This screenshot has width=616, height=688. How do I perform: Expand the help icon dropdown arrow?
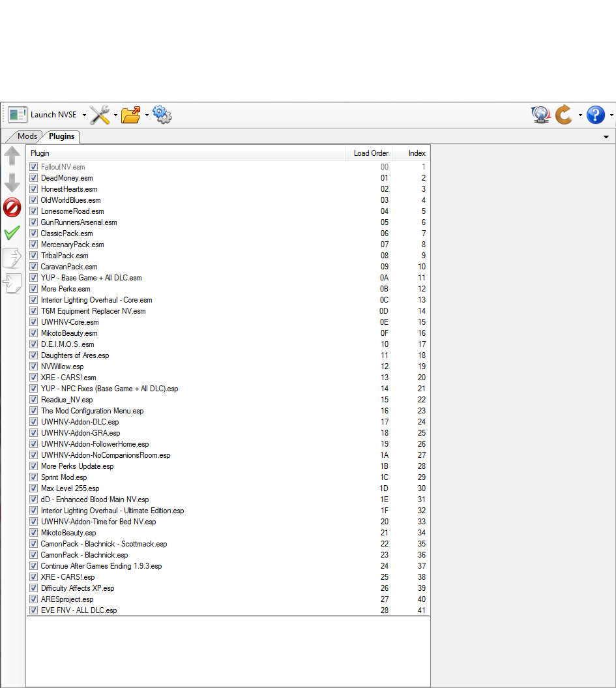click(611, 115)
